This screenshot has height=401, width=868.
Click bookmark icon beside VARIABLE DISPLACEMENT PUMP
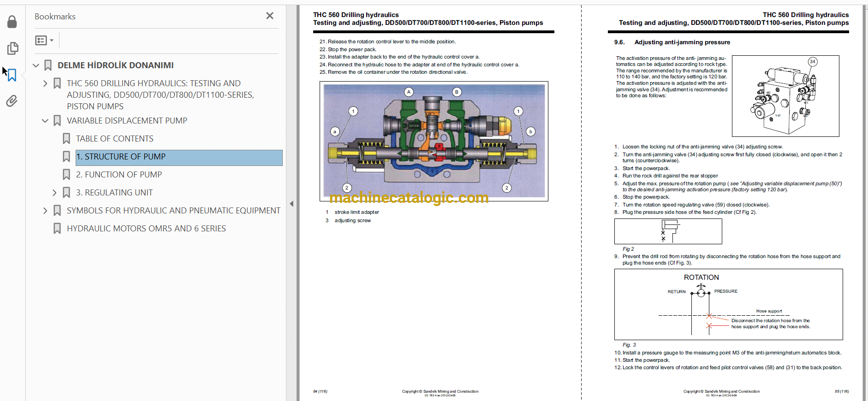(57, 121)
